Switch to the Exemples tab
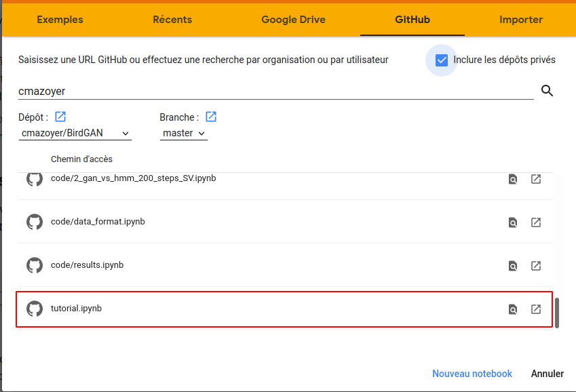 [60, 20]
